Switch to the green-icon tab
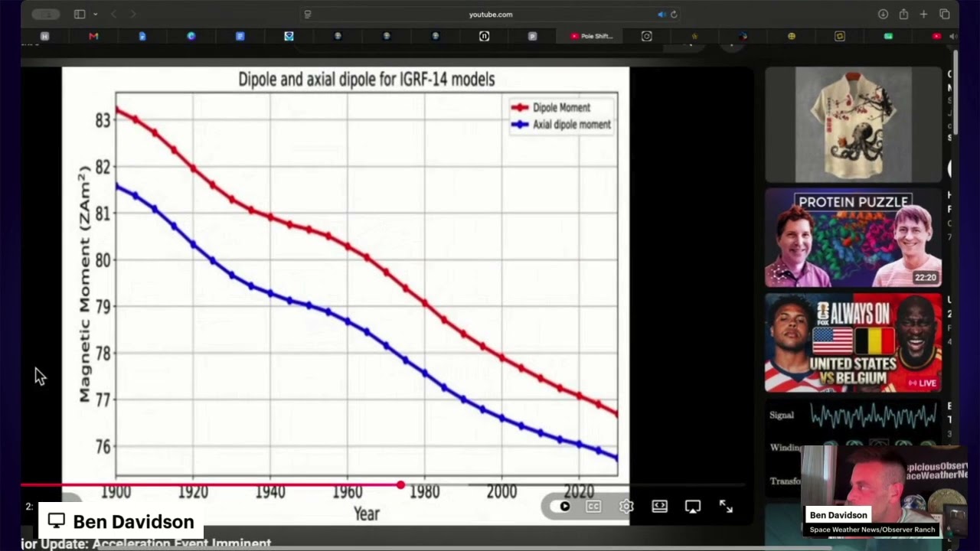 point(888,36)
